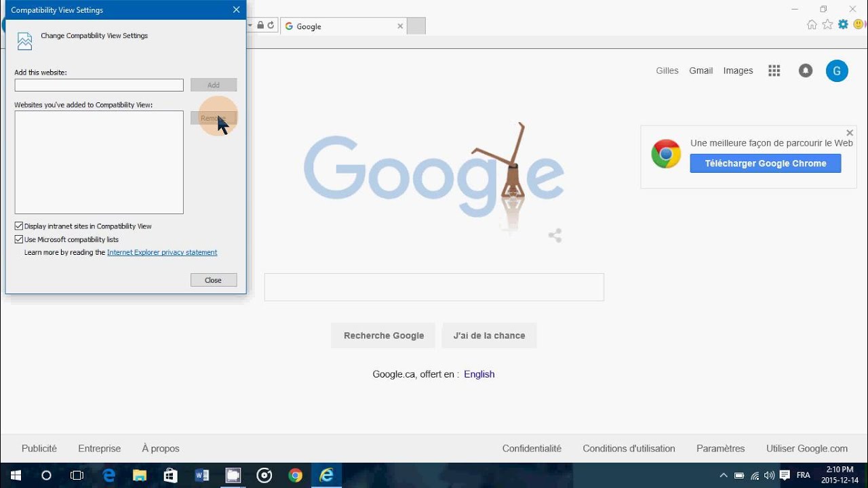The width and height of the screenshot is (868, 488).
Task: Open Action Center notifications icon
Action: [785, 476]
